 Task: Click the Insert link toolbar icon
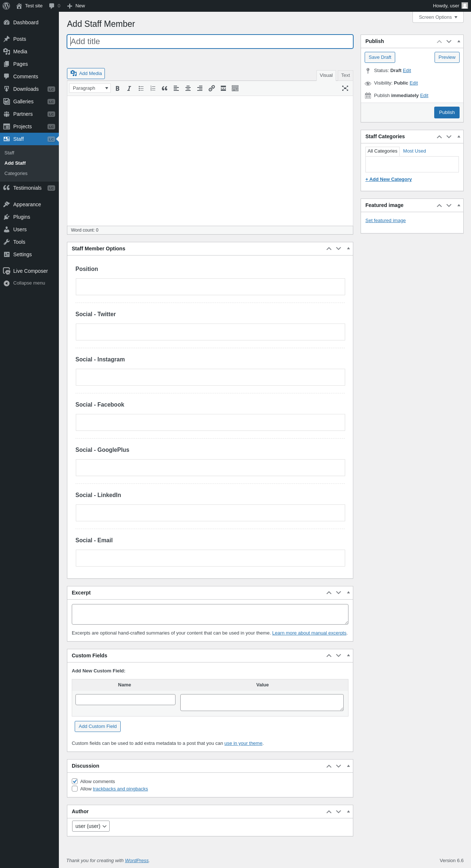pyautogui.click(x=212, y=88)
